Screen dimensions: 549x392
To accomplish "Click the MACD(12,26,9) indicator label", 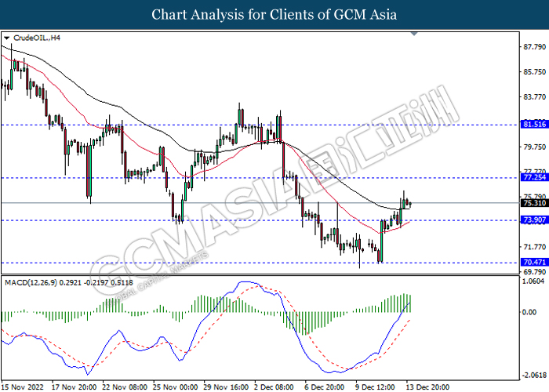I will (x=69, y=282).
